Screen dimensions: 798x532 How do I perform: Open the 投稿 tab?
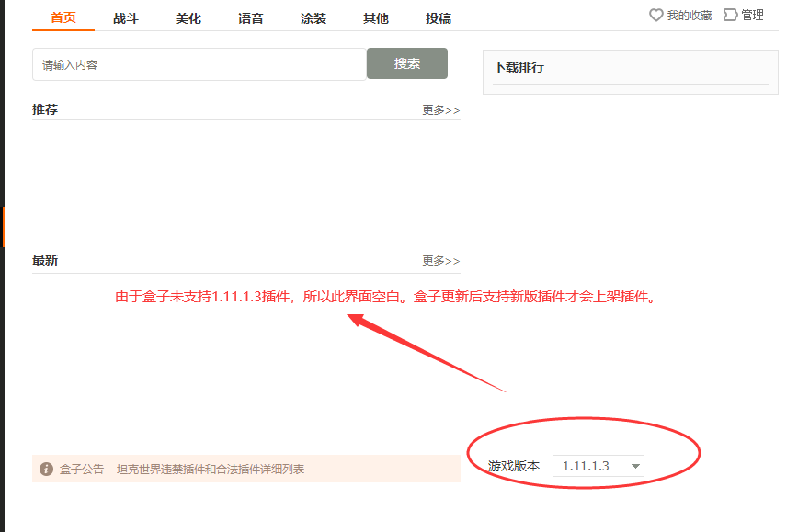(x=439, y=18)
